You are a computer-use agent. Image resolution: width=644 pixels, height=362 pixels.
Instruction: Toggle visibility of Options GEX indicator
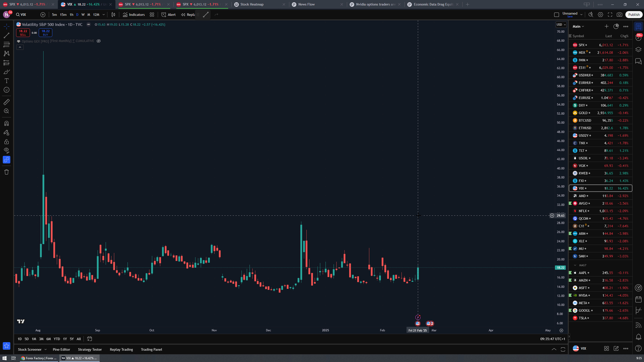tap(99, 41)
